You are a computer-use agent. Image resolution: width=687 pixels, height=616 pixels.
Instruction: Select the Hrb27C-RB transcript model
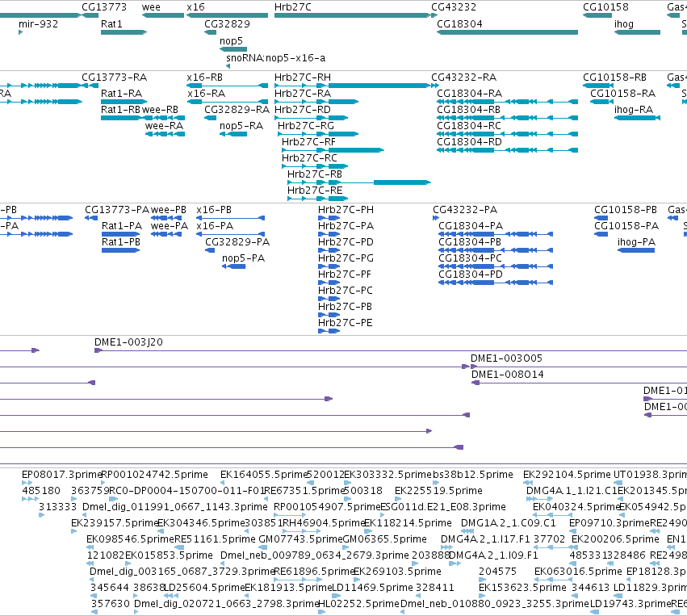click(359, 182)
